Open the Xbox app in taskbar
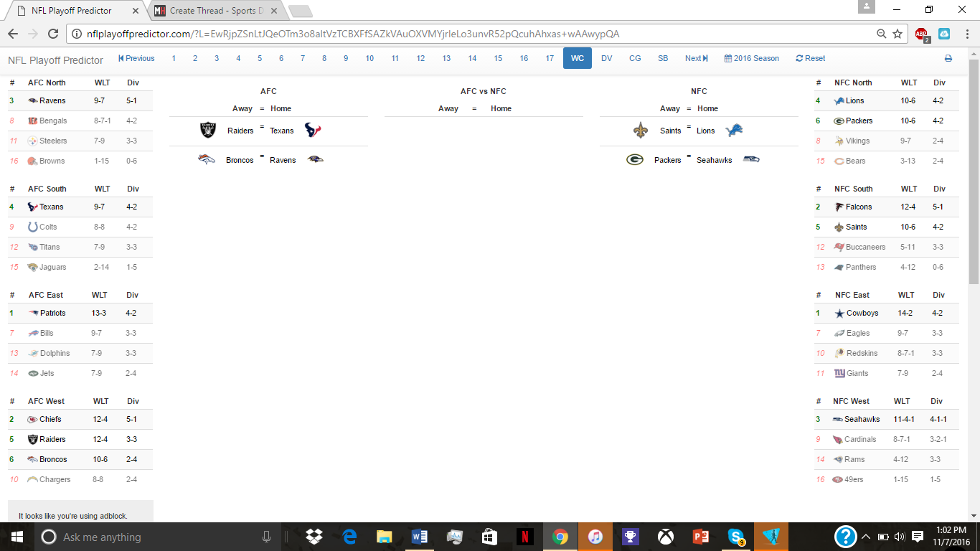Viewport: 980px width, 551px height. pos(666,537)
